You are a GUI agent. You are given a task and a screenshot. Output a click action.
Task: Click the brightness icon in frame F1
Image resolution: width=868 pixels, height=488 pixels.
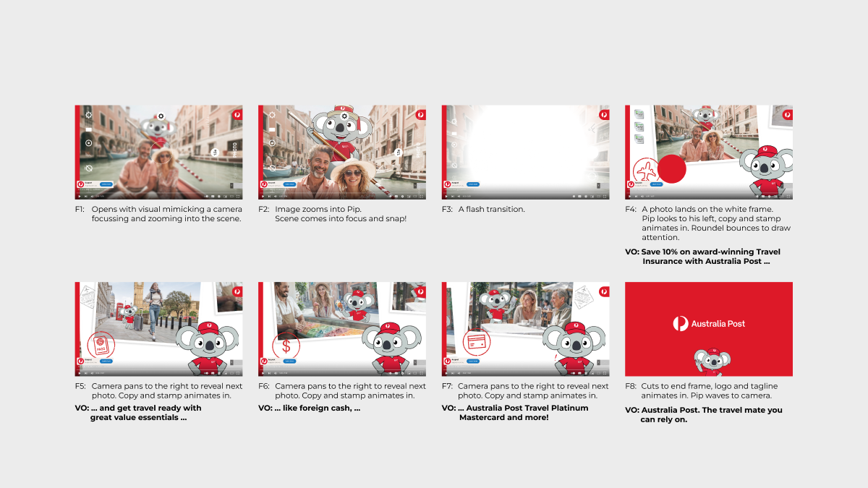pos(88,115)
